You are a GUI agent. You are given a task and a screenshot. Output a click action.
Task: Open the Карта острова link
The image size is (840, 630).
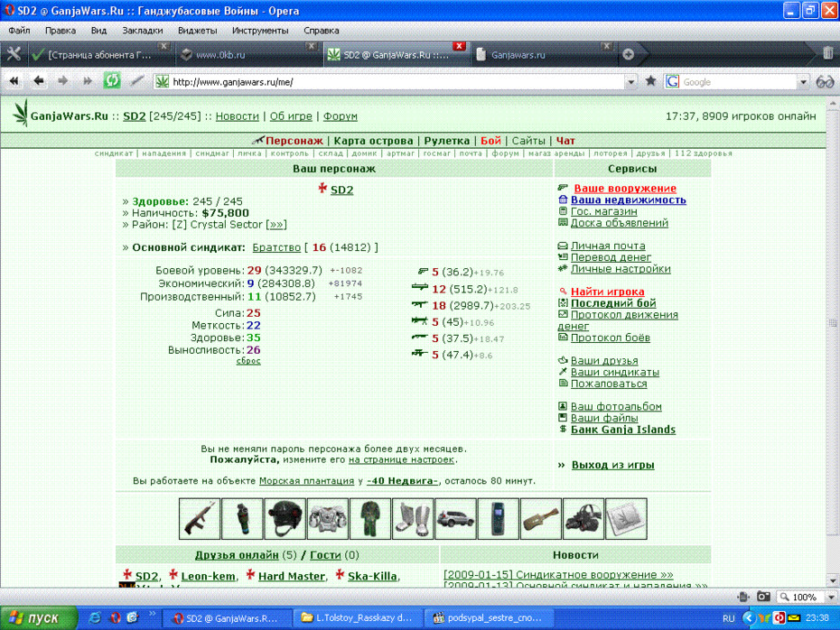pyautogui.click(x=373, y=141)
